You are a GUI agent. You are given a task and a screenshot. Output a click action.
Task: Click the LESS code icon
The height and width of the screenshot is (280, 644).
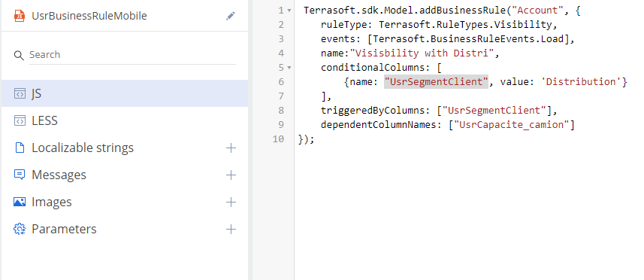(x=20, y=120)
